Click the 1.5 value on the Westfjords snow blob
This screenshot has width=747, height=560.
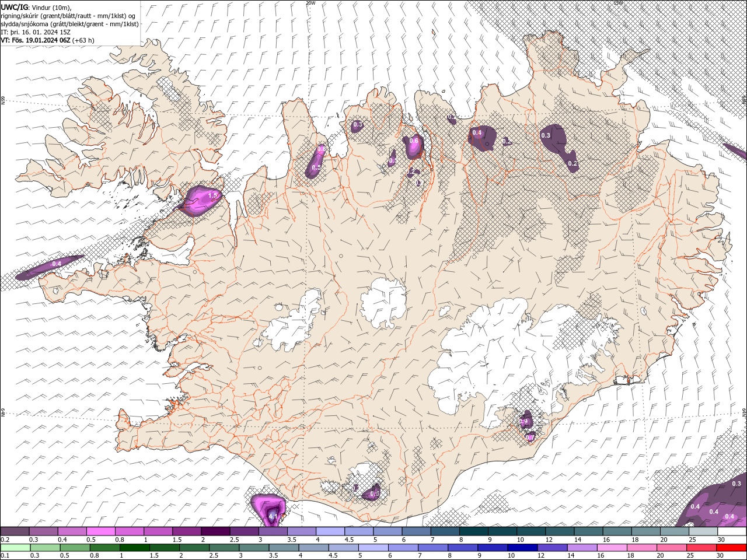(213, 195)
